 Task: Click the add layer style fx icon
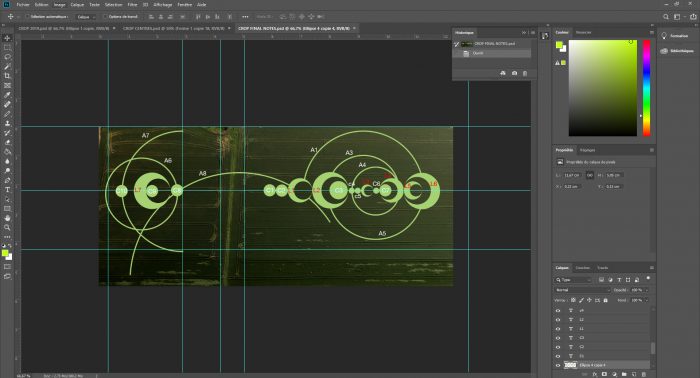pos(595,374)
